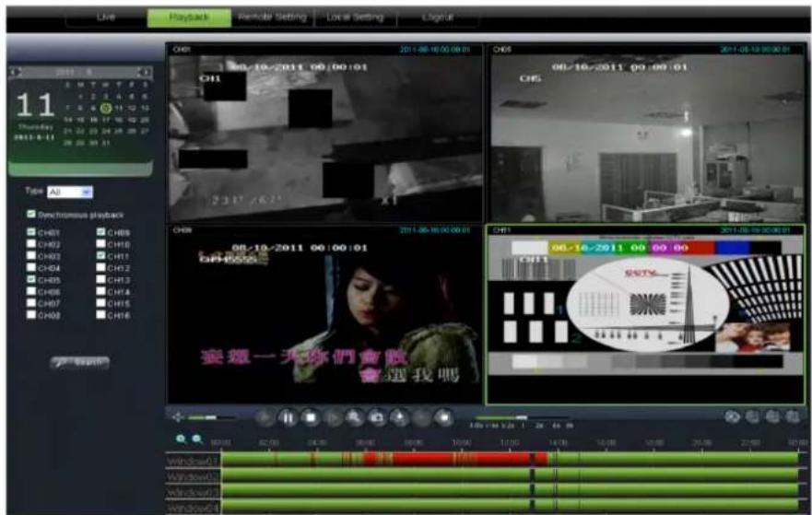Image resolution: width=812 pixels, height=515 pixels.
Task: Check the CH08 channel checkbox
Action: pos(31,315)
